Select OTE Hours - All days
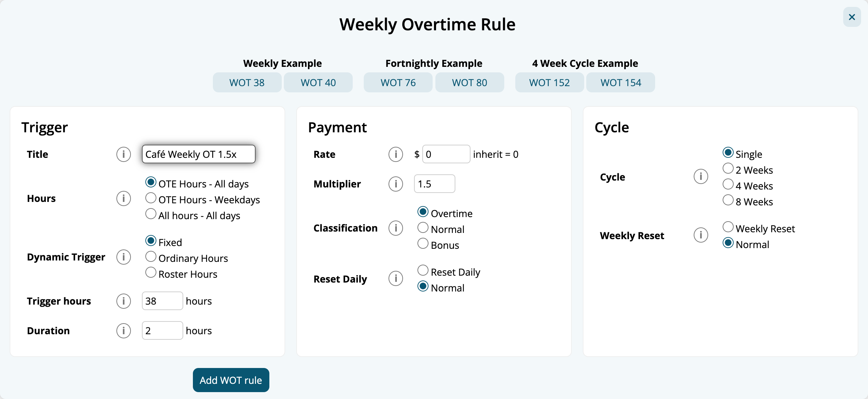Image resolution: width=868 pixels, height=399 pixels. click(151, 182)
